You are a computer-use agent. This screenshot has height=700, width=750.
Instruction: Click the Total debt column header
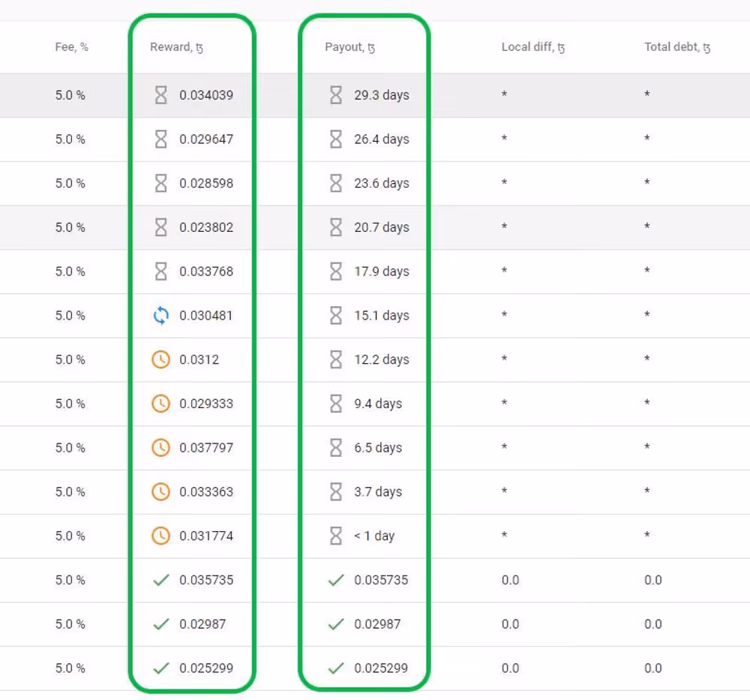click(676, 47)
